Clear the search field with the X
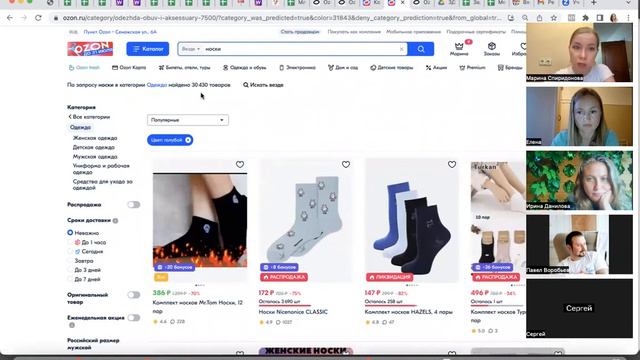Image resolution: width=640 pixels, height=360 pixels. (x=401, y=49)
